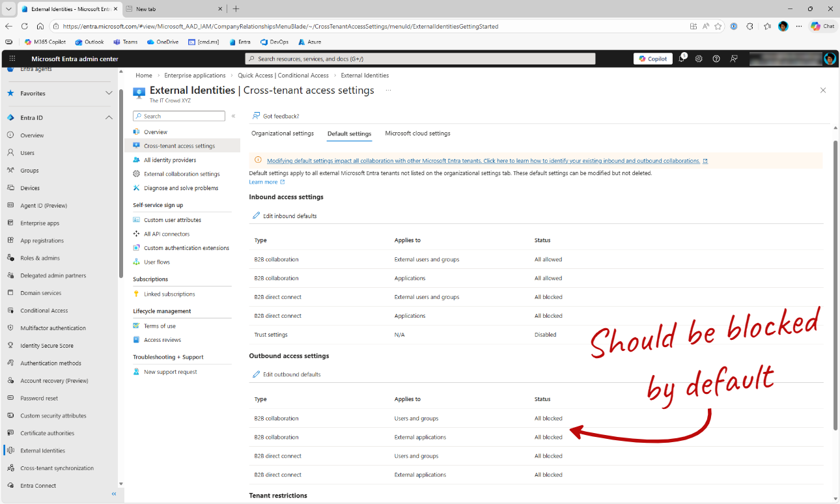Open External collaboration settings menu item
Screen dimensions: 840x504
tap(182, 174)
